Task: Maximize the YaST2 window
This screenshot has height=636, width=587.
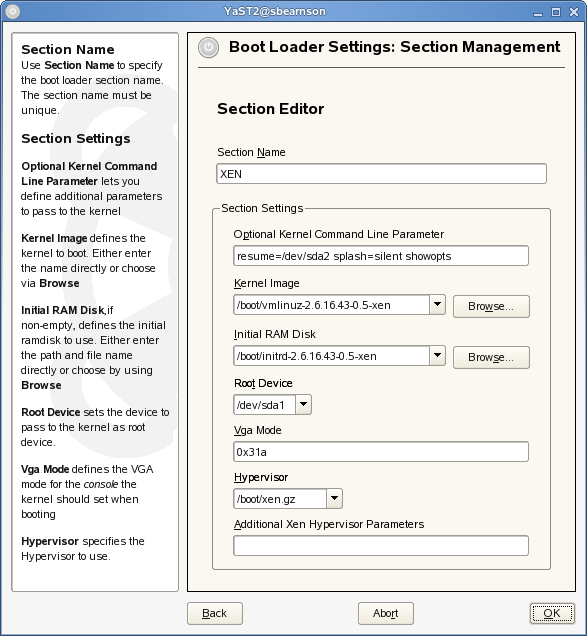Action: click(556, 12)
